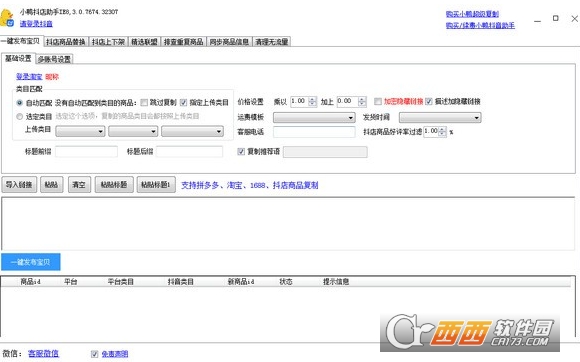Select the 自动匹配 radio button

20,102
